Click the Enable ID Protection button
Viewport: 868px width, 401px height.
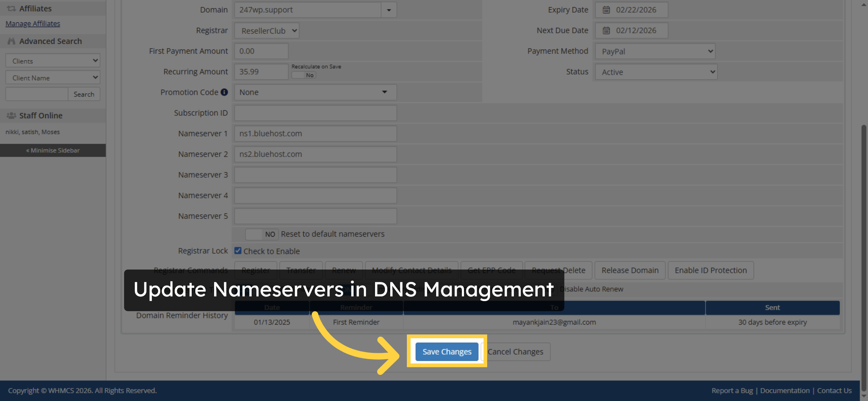[710, 270]
